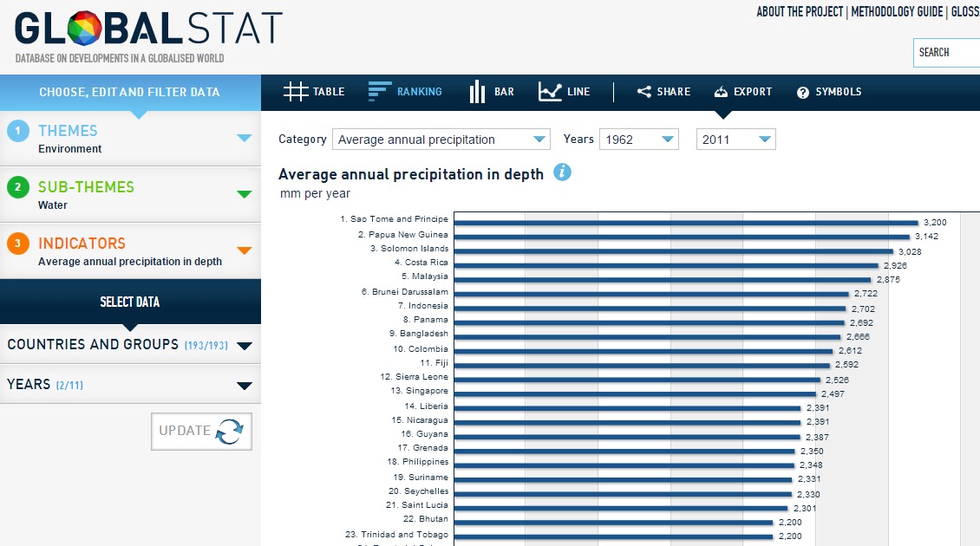Click the Share icon

[x=644, y=92]
